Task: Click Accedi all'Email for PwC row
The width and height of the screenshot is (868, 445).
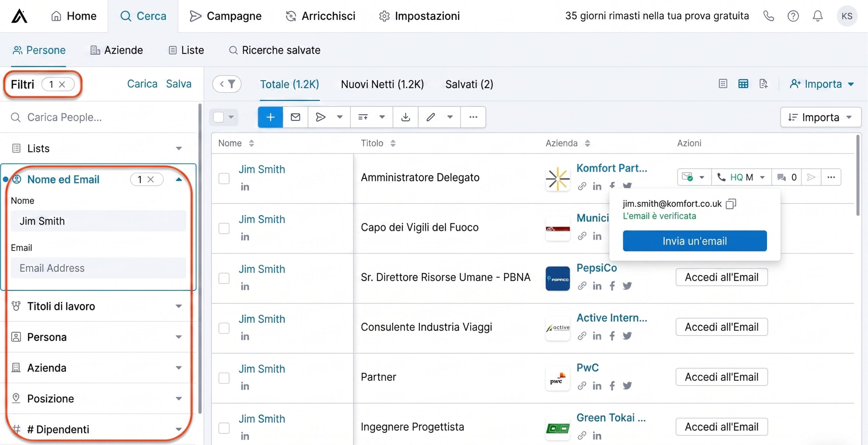Action: [722, 377]
